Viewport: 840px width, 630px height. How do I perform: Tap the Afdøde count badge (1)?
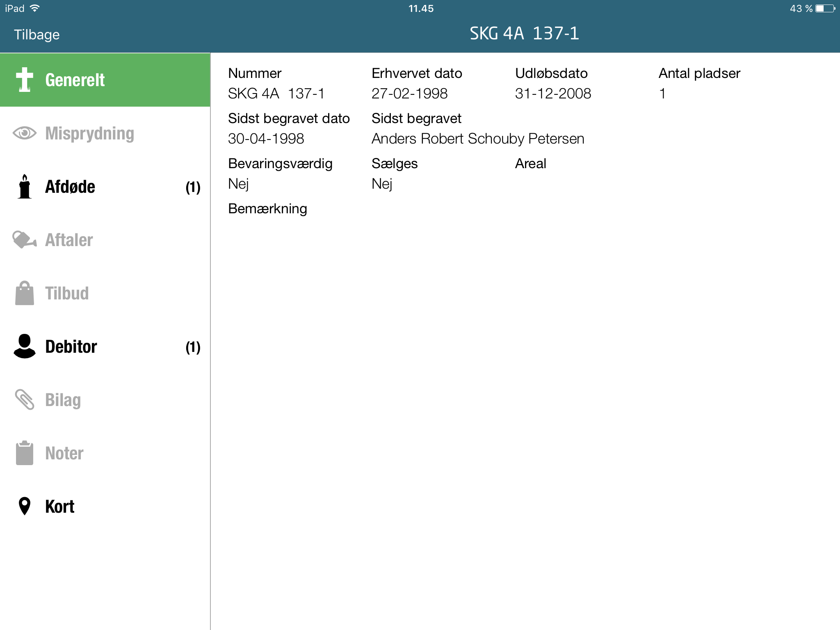click(193, 187)
